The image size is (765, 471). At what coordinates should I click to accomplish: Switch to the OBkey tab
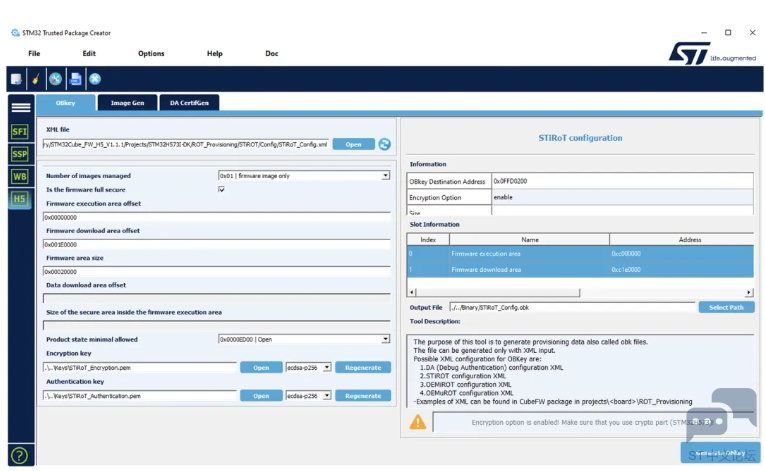[65, 103]
